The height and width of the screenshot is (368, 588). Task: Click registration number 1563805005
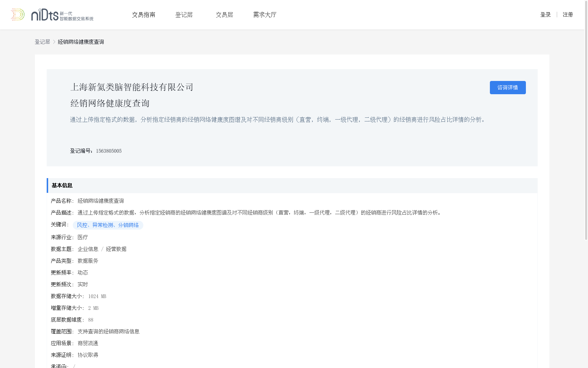coord(109,151)
